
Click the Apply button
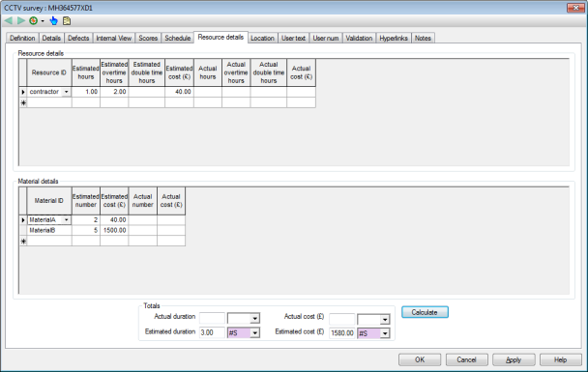pos(514,359)
